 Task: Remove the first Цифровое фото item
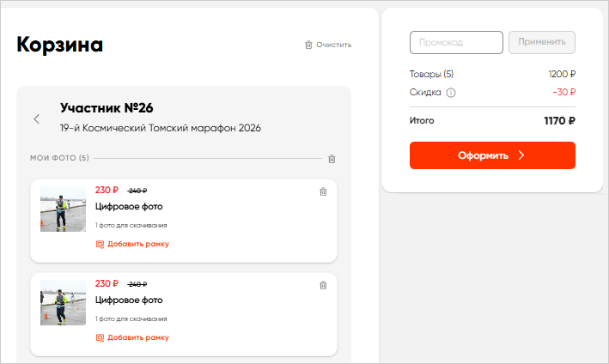click(323, 191)
